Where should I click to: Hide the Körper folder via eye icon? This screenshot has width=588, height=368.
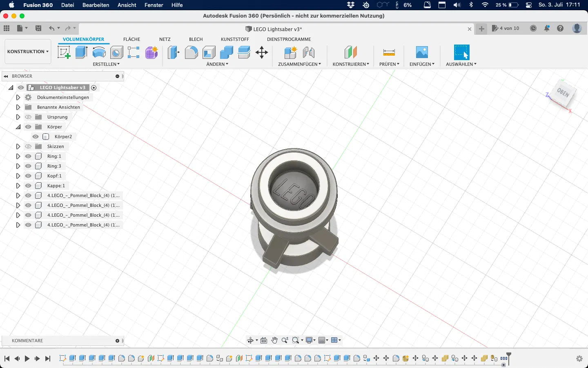coord(28,127)
